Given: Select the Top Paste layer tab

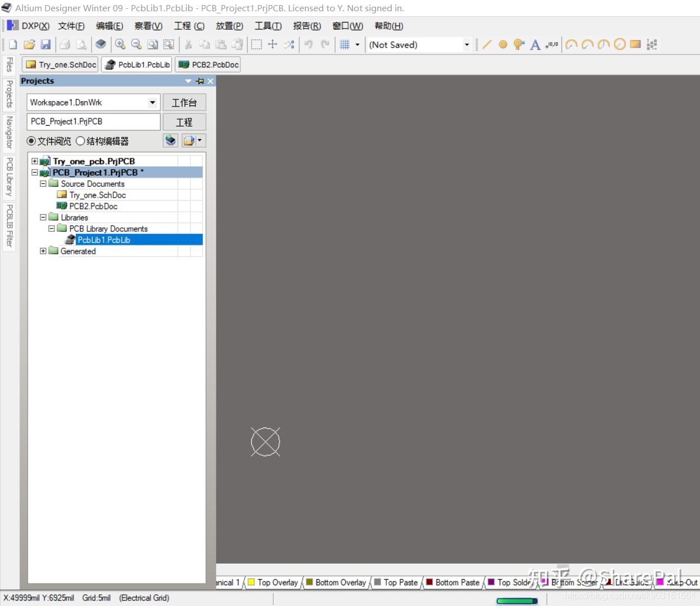Looking at the screenshot, I should (397, 582).
